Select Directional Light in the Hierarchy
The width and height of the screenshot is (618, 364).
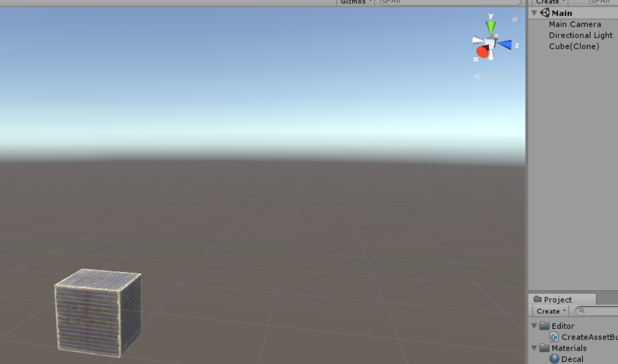(580, 35)
